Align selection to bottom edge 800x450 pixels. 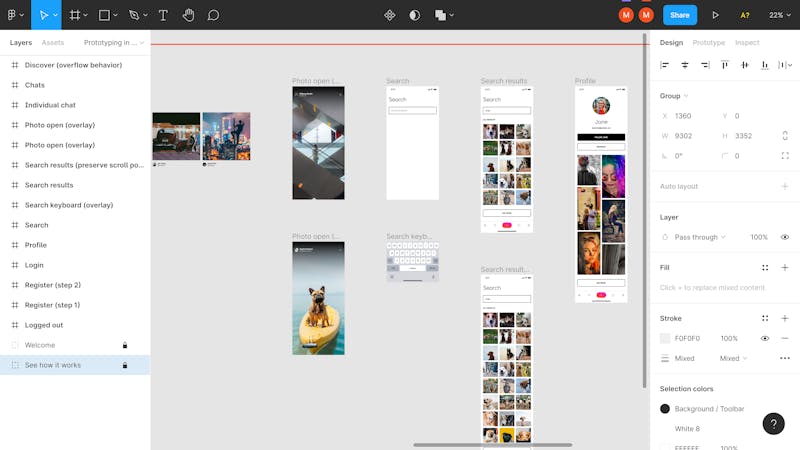tap(764, 65)
